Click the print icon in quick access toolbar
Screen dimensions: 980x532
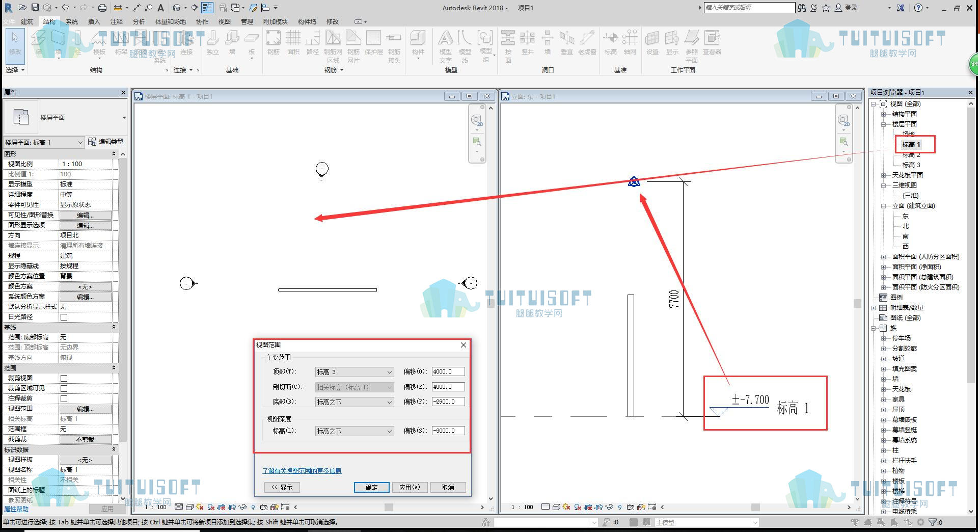(x=102, y=8)
